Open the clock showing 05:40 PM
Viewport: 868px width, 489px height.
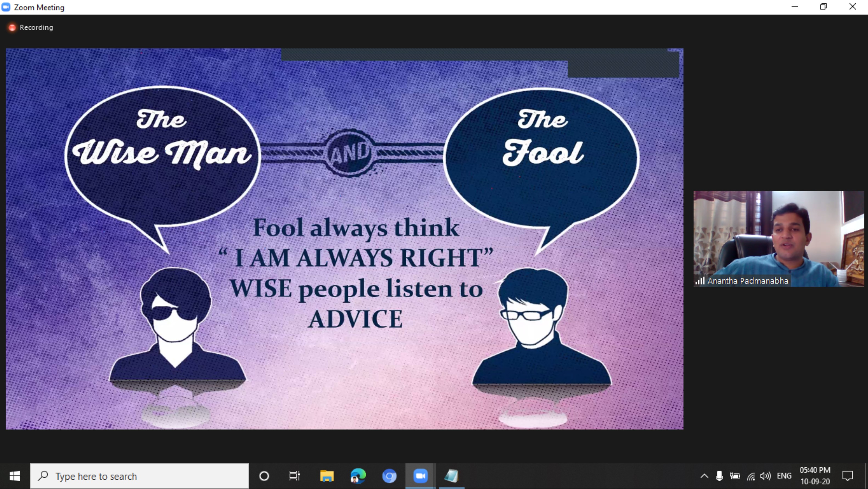(815, 476)
